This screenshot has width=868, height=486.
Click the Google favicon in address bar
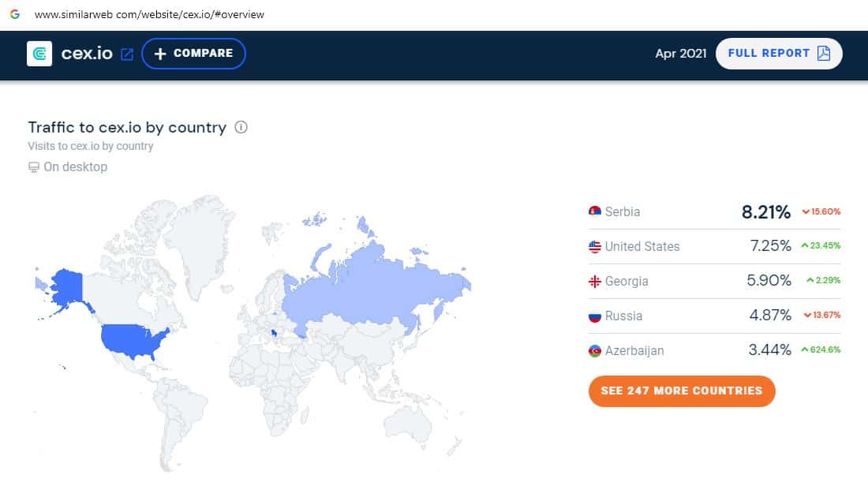[x=15, y=14]
